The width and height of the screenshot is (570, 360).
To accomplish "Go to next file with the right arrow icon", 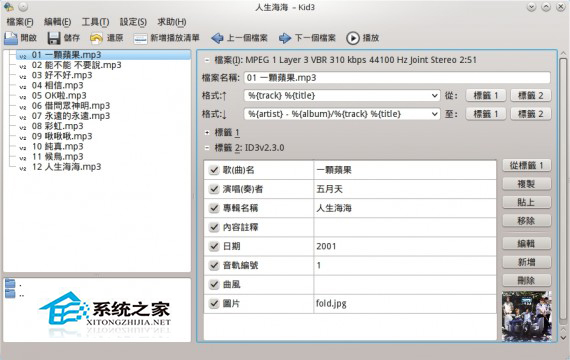I will coord(285,38).
